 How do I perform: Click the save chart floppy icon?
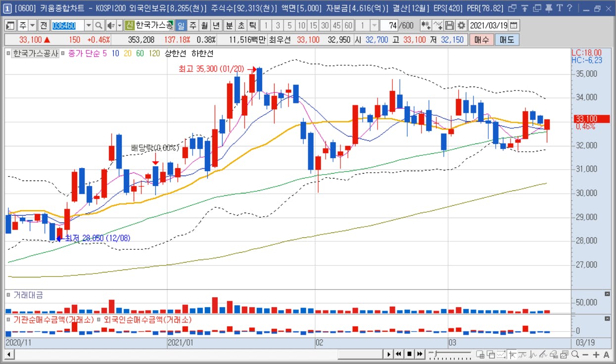450,25
